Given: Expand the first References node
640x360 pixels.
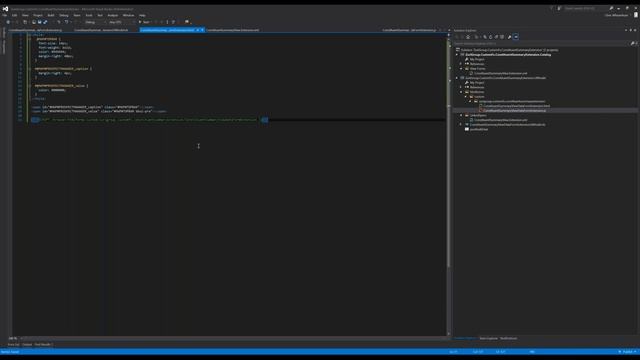Looking at the screenshot, I should pyautogui.click(x=461, y=64).
